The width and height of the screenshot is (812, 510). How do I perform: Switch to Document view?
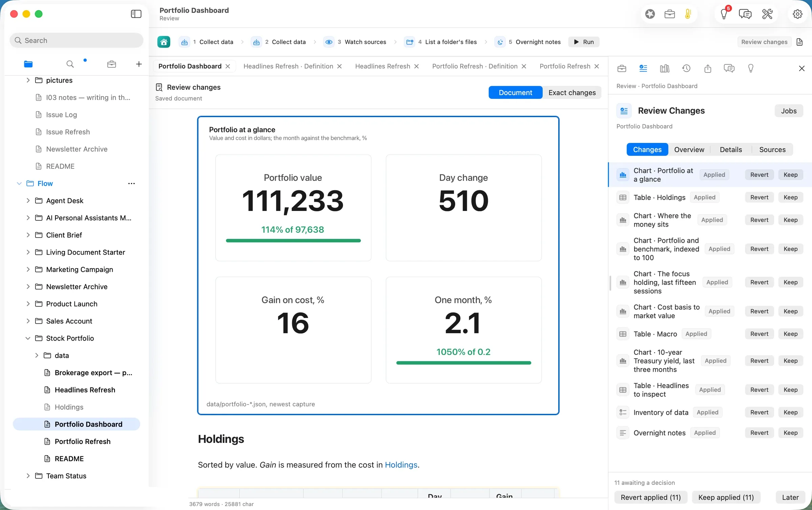[x=515, y=92]
